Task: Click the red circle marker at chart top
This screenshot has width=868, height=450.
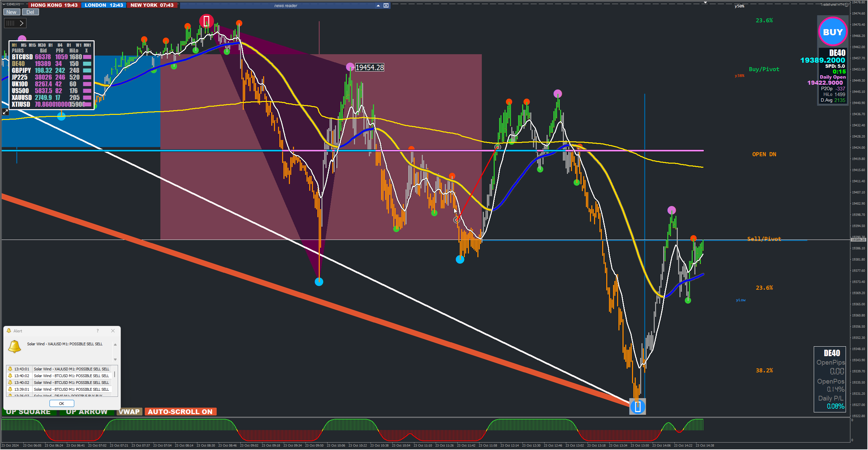Action: 206,21
